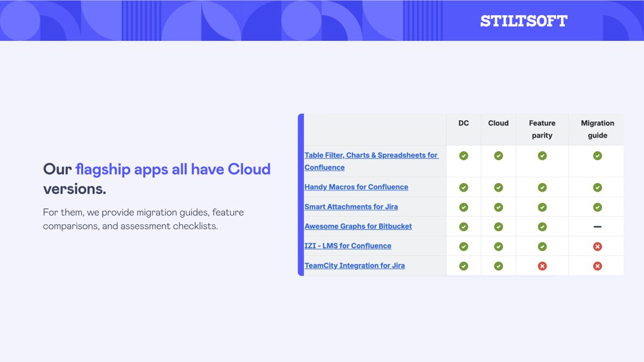Screen dimensions: 644x362
Task: Click DC checkmark for TeamCity Integration row
Action: [x=464, y=266]
